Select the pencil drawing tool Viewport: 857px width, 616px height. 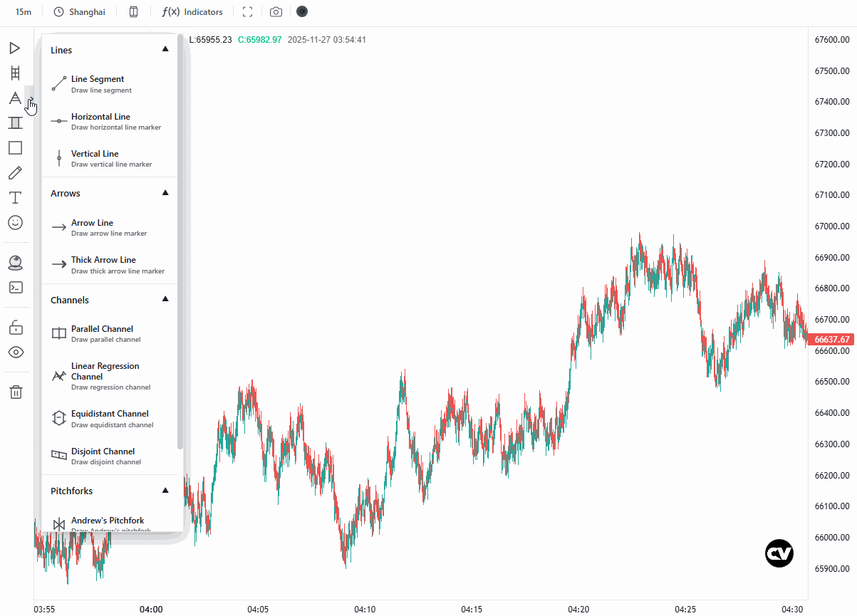point(15,172)
